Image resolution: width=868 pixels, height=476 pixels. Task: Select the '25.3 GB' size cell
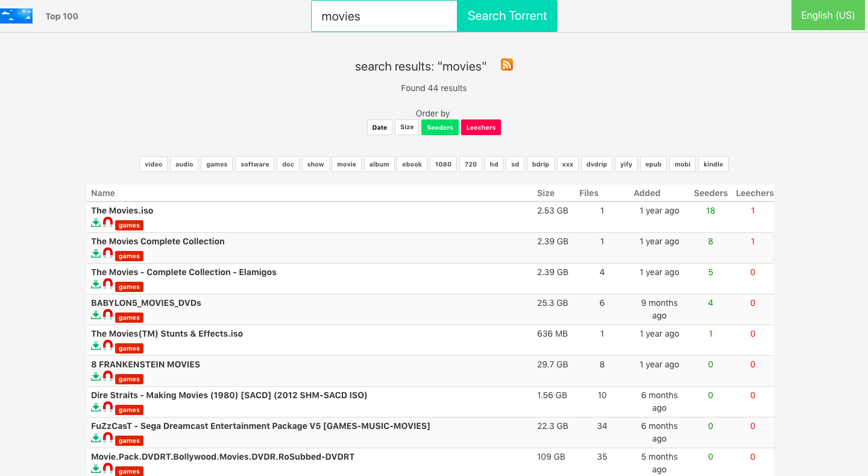coord(553,303)
